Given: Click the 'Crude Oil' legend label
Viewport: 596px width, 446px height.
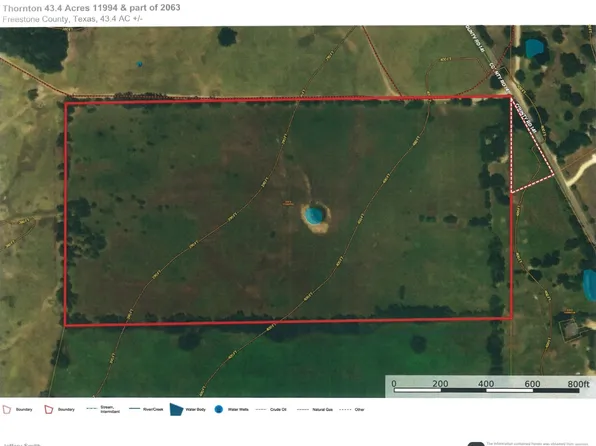Looking at the screenshot, I should [278, 409].
